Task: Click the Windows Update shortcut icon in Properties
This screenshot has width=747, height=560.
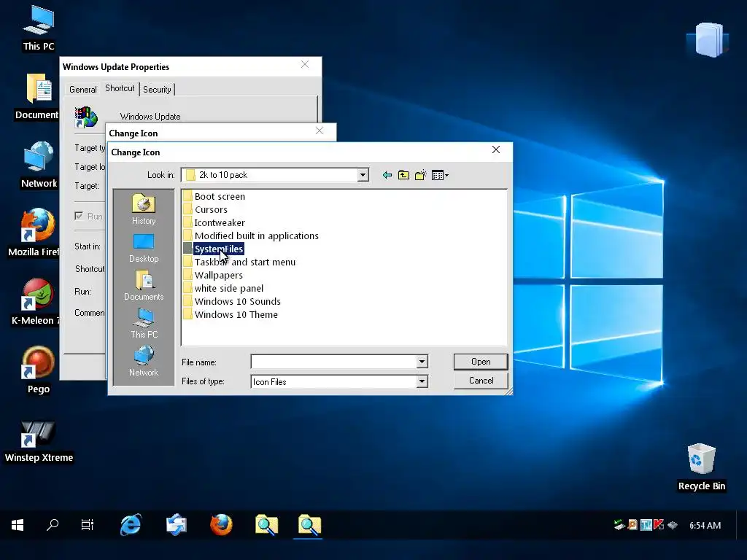Action: click(86, 117)
